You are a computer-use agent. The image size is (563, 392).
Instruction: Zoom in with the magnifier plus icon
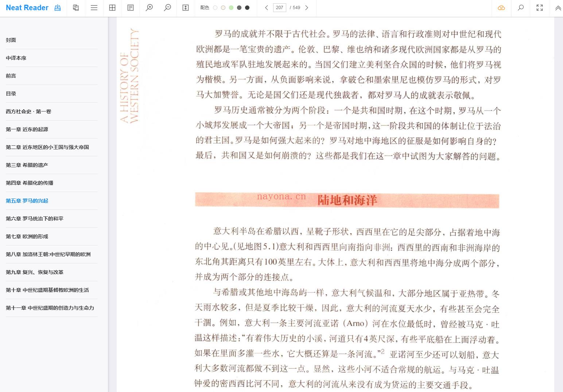tap(149, 8)
